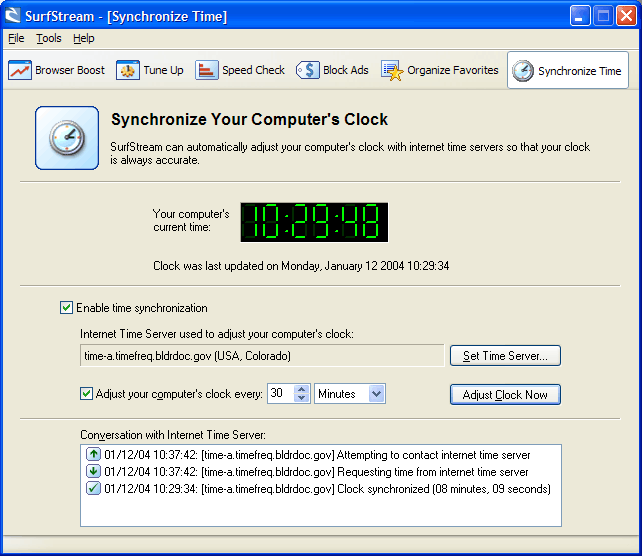Open the File menu
This screenshot has width=642, height=556.
point(16,38)
